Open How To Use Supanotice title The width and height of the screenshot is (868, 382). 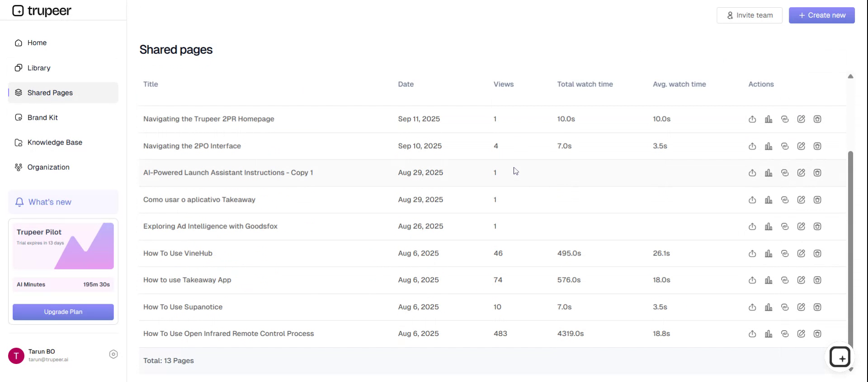183,307
